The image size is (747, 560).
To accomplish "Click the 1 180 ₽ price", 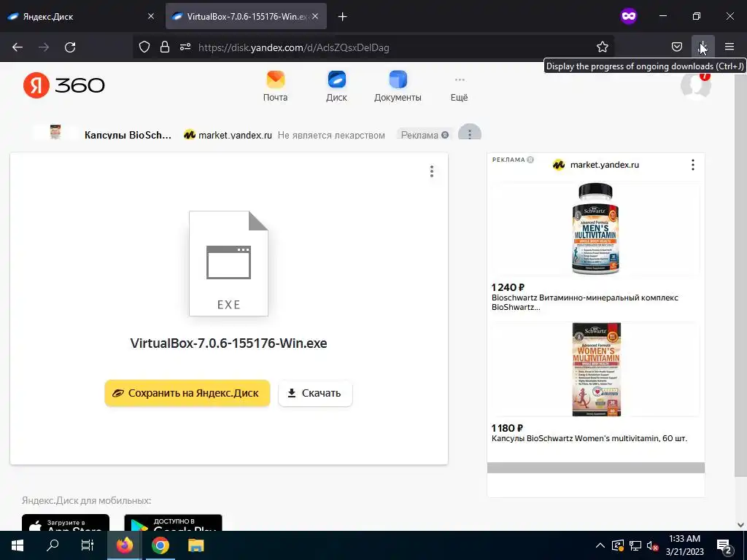I will click(508, 427).
